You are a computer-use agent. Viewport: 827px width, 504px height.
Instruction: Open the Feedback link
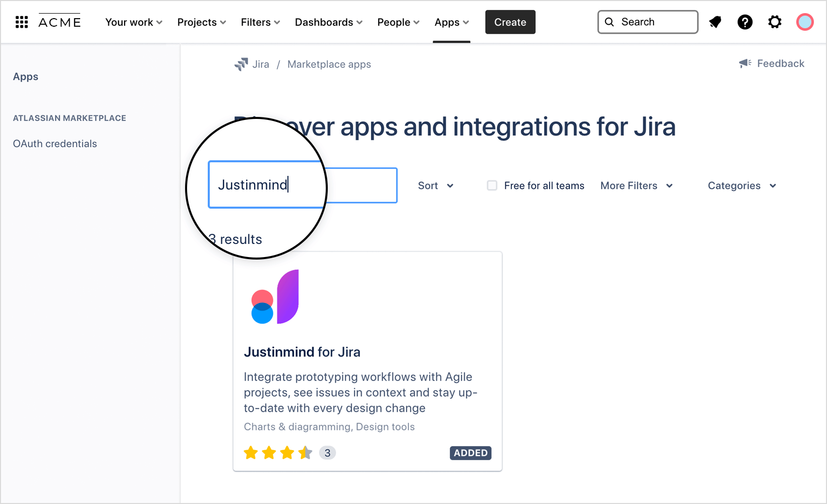point(781,64)
